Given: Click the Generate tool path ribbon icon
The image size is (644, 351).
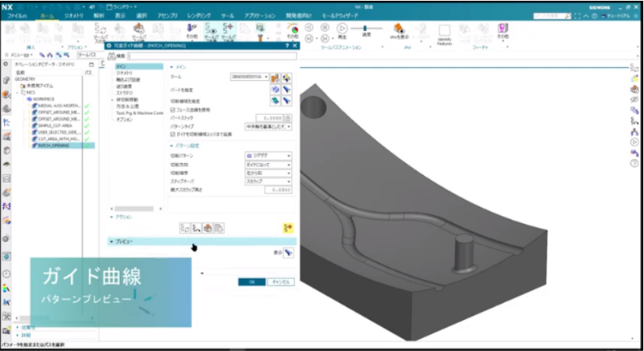Looking at the screenshot, I should coord(101,33).
